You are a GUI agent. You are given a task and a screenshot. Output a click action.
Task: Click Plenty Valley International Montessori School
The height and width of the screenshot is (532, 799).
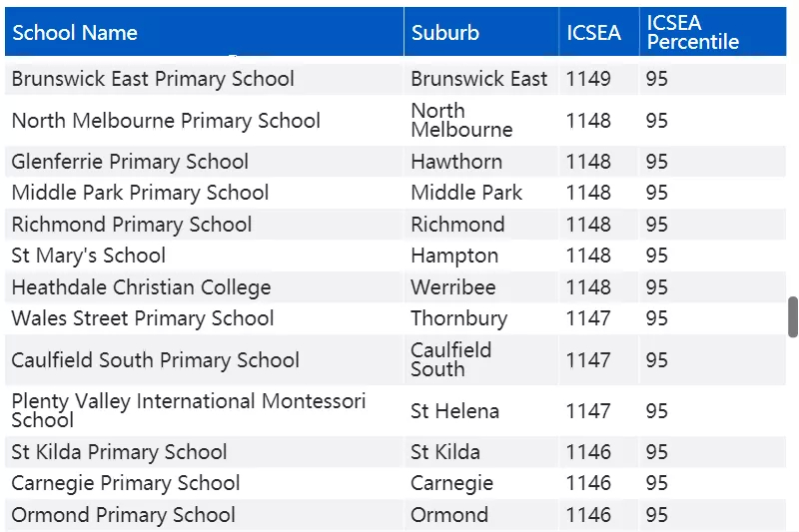coord(189,410)
